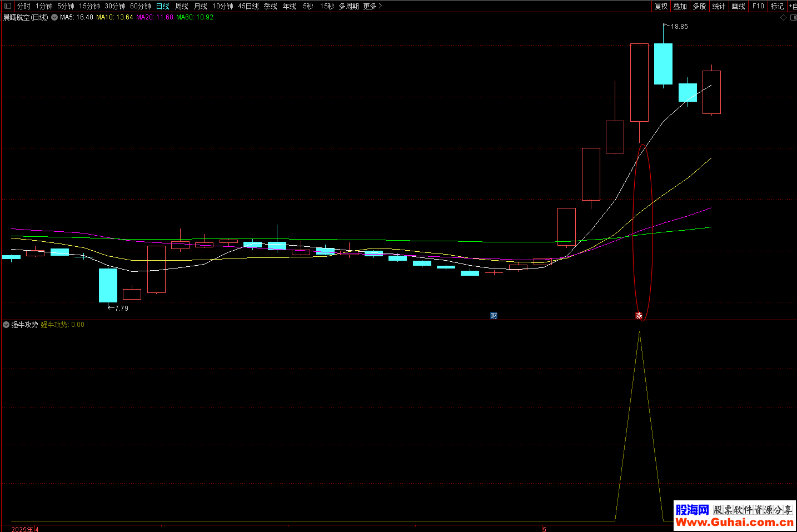Select the 30分钟 period tab
The image size is (797, 532).
[115, 6]
